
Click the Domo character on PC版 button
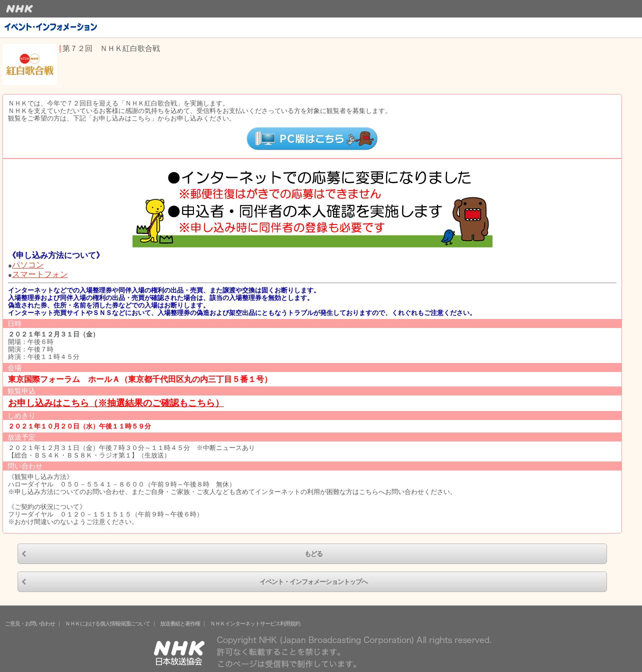coord(366,137)
